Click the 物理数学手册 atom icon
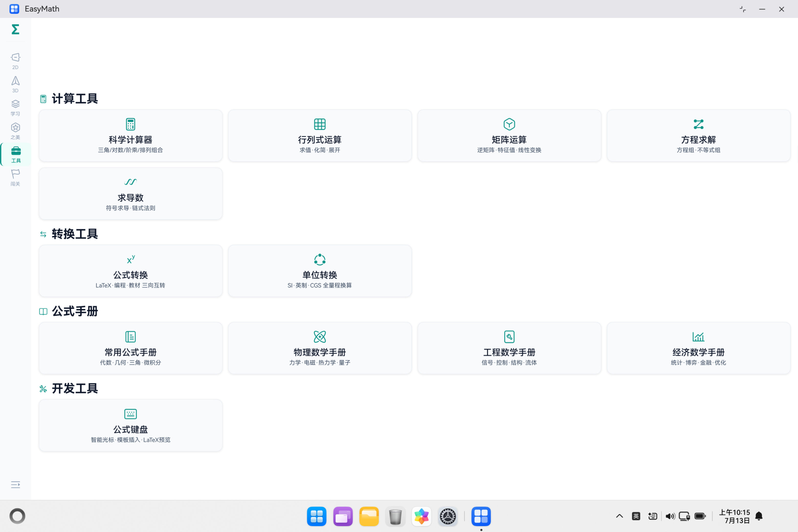 point(320,337)
